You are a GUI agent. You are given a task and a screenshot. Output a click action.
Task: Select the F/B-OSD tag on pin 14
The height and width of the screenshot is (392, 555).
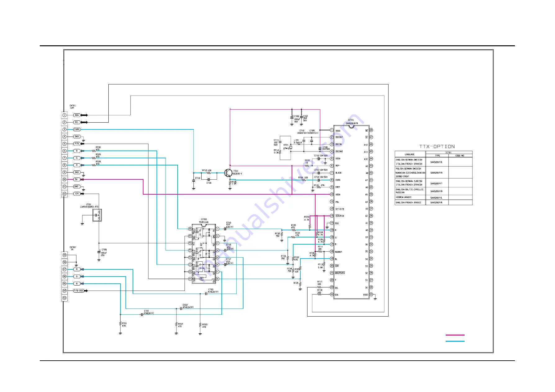point(79,291)
